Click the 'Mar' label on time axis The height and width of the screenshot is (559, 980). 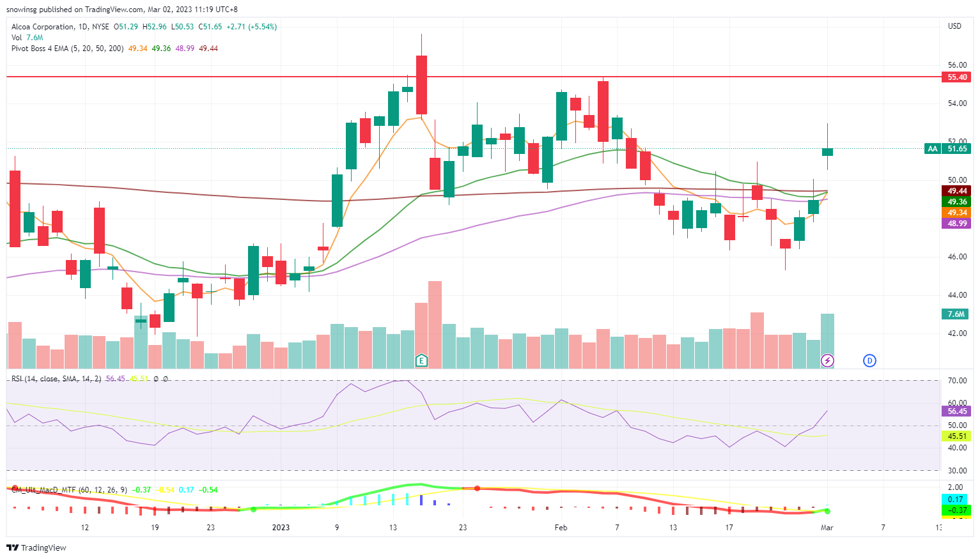tap(827, 528)
